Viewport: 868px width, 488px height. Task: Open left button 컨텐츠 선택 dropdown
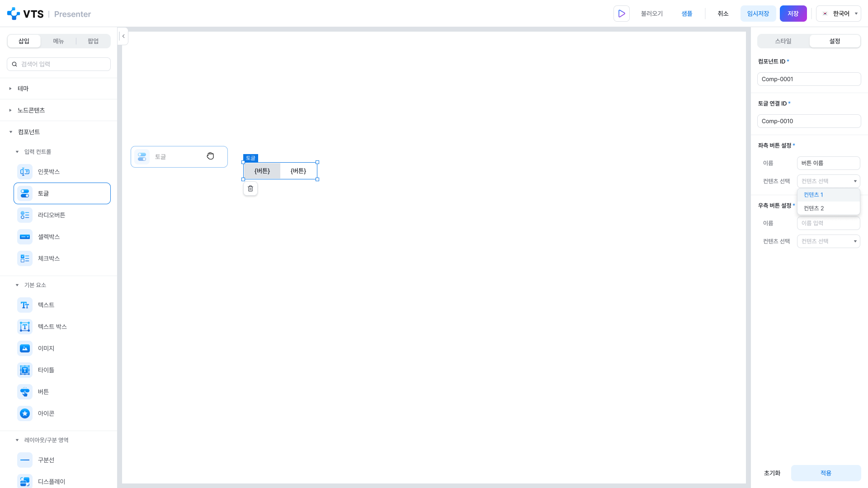click(829, 181)
